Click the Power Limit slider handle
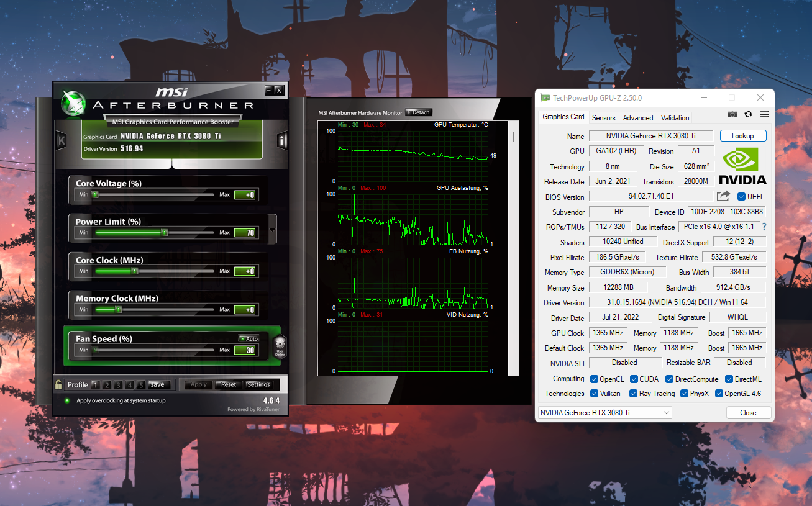Screen dimensions: 812x506 165,233
